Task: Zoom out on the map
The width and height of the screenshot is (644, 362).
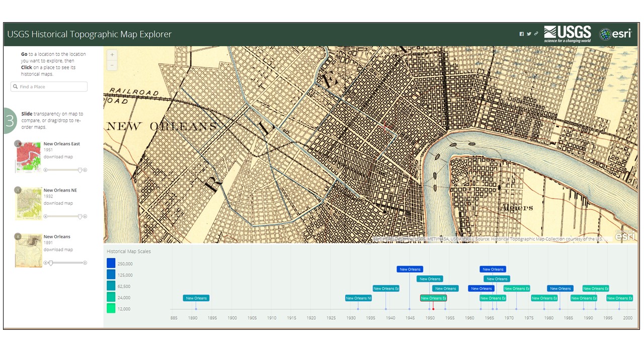Action: point(112,65)
